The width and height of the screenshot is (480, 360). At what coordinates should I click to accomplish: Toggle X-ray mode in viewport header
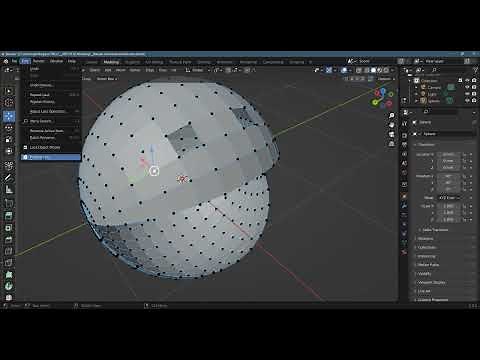coord(359,70)
